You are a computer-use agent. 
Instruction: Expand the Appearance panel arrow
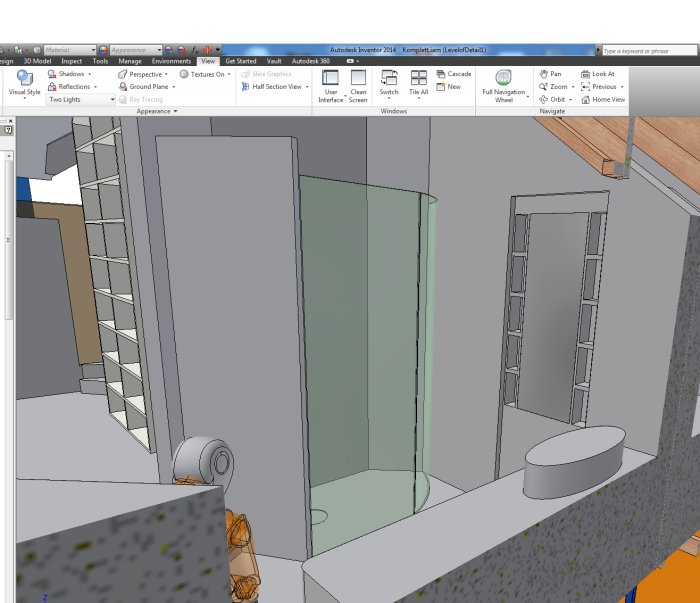pos(175,111)
